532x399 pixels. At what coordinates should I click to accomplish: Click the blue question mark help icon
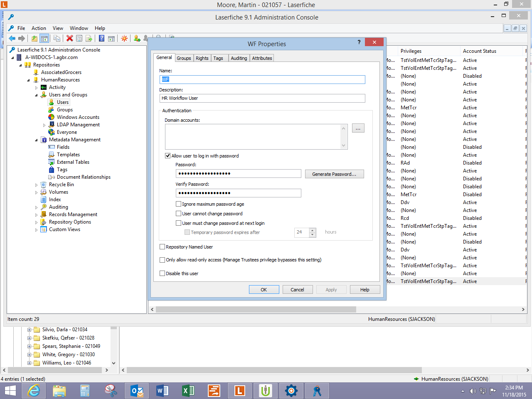click(101, 38)
